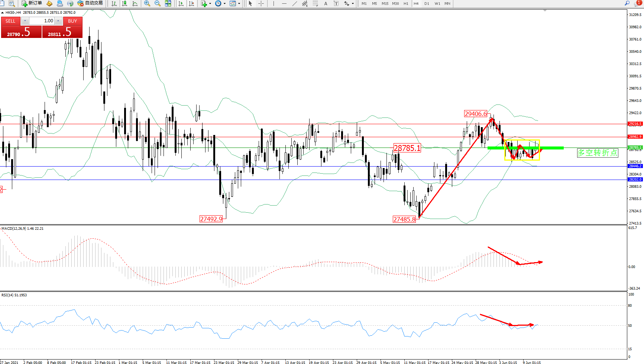Switch to the D1 timeframe

pyautogui.click(x=427, y=3)
